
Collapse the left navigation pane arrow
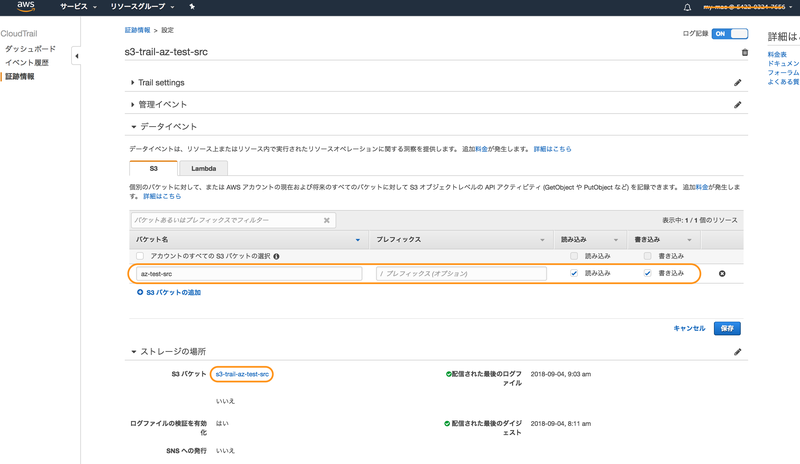tap(77, 56)
